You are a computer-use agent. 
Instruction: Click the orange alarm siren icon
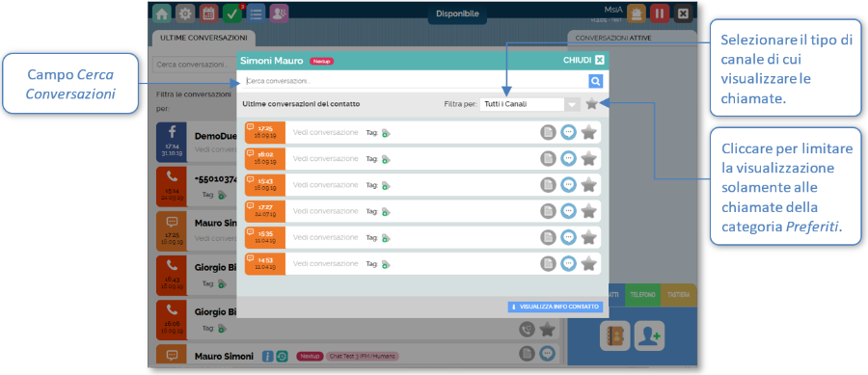tap(637, 13)
